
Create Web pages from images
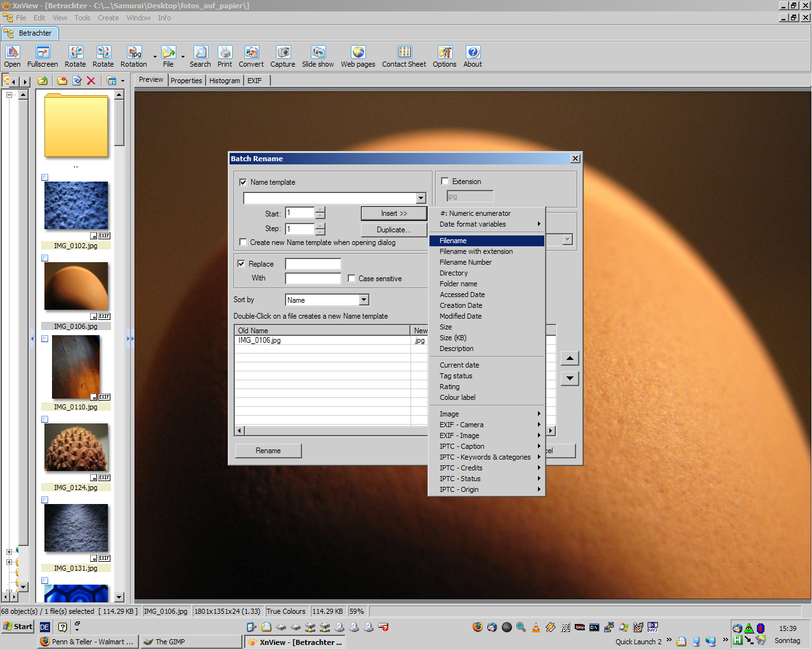(x=358, y=56)
